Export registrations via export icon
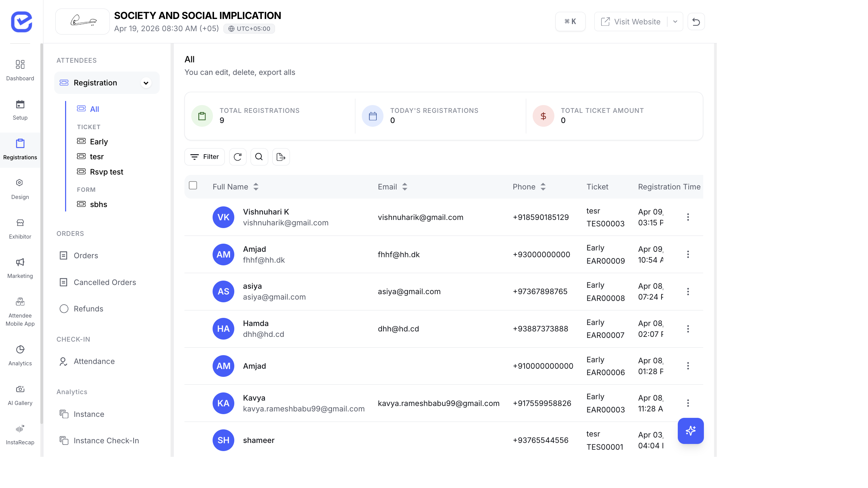This screenshot has width=868, height=488. click(x=281, y=157)
